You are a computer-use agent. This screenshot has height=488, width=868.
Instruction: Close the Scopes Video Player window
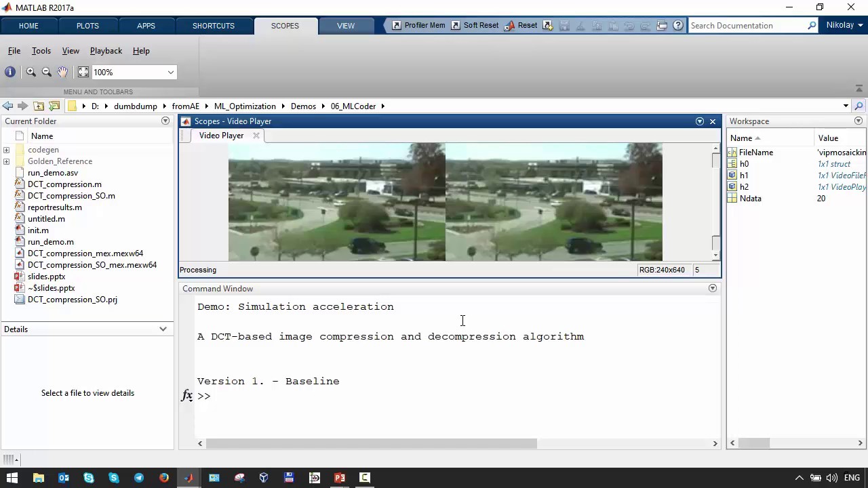coord(713,121)
